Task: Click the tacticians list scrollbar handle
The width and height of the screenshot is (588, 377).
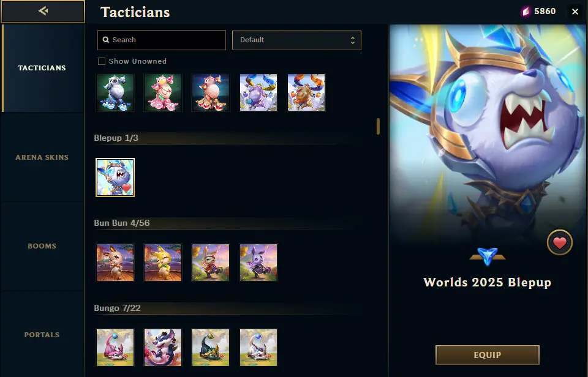Action: (x=378, y=126)
